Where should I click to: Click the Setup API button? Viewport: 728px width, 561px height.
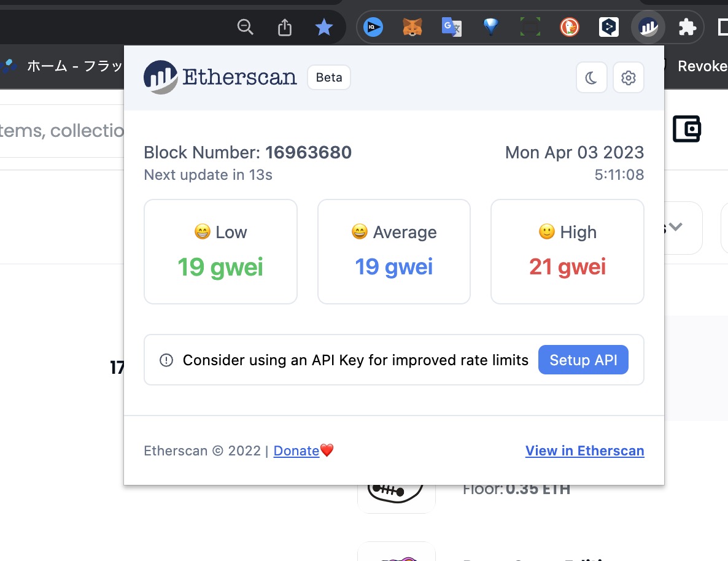click(x=583, y=360)
